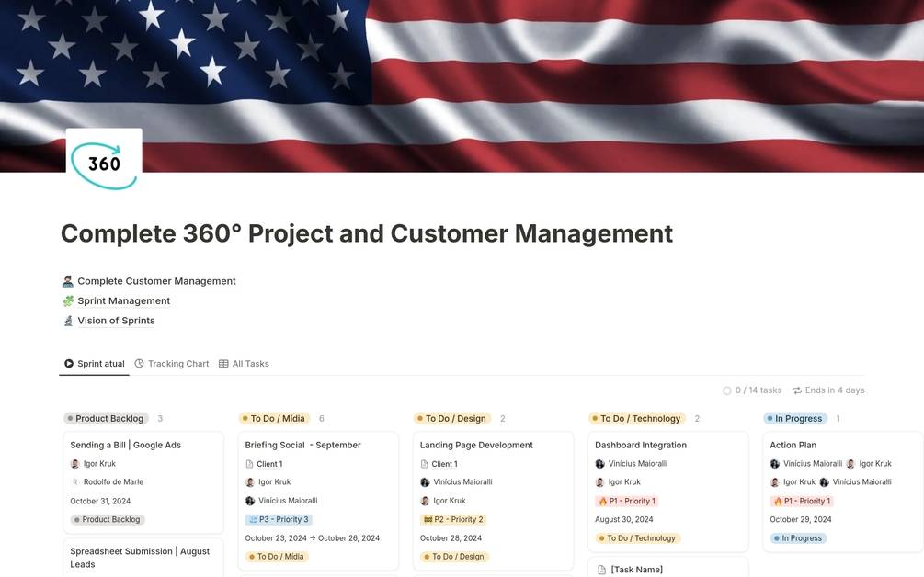Click the repeat icon next to Ends in 4 days
924x577 pixels.
point(797,390)
